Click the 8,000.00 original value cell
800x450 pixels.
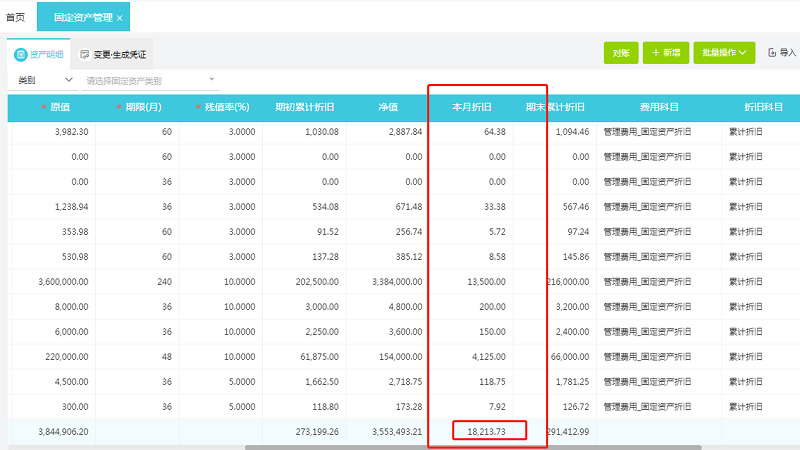[71, 307]
